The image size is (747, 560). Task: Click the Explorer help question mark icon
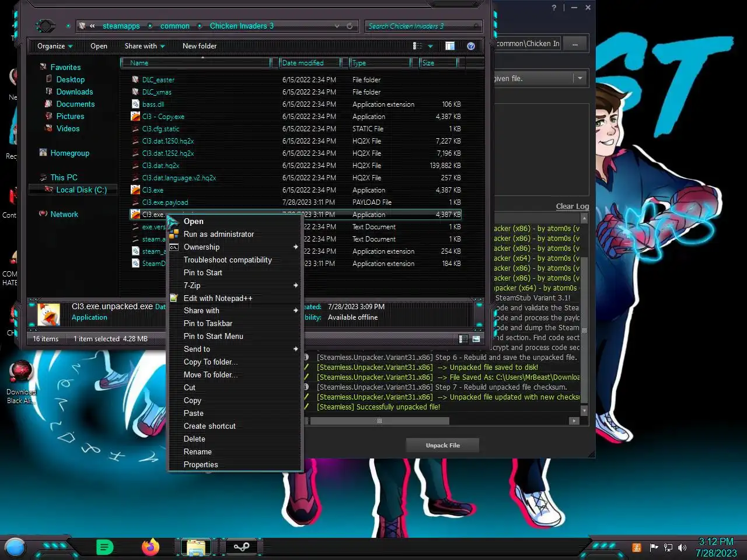click(x=471, y=46)
